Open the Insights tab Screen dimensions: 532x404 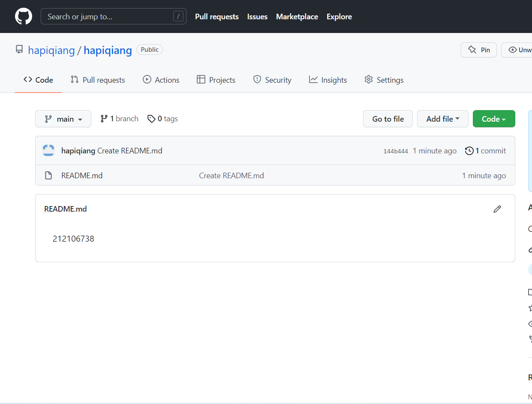coord(328,80)
